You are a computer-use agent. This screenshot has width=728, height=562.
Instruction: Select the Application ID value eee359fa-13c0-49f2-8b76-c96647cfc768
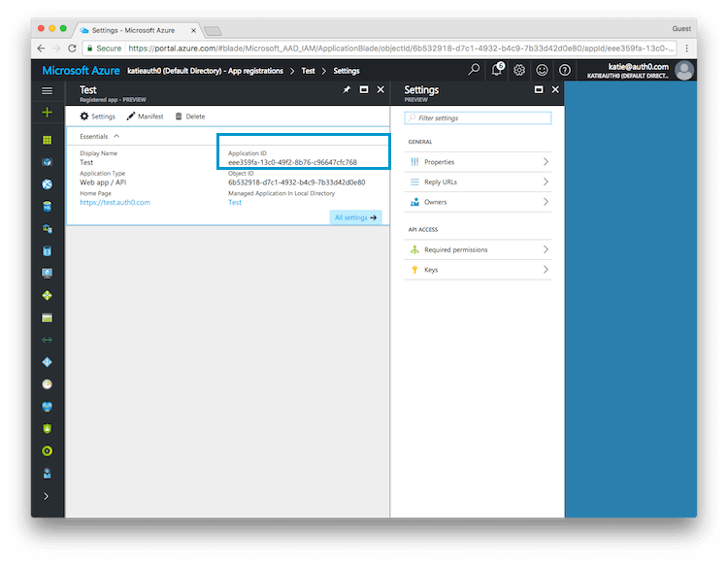click(x=292, y=162)
